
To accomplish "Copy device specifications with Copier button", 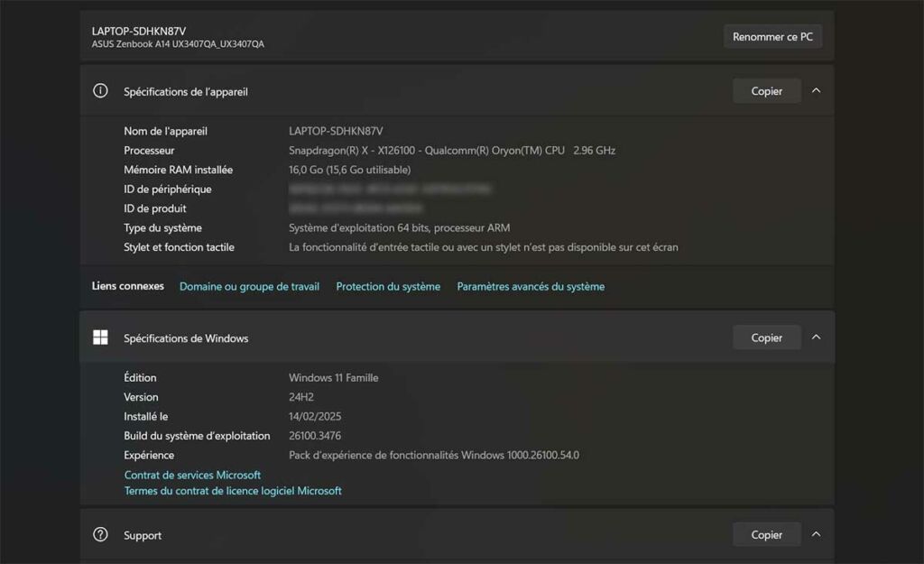I will pos(766,91).
